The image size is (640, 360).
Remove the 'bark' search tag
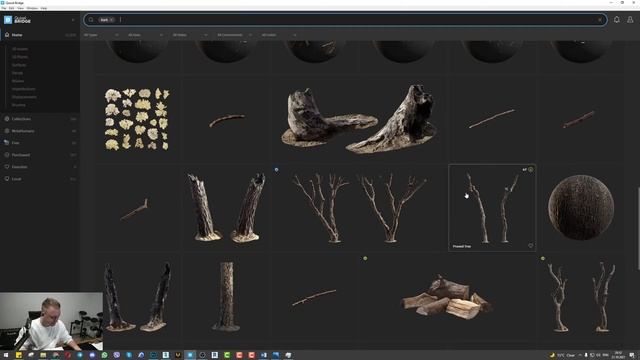click(111, 20)
